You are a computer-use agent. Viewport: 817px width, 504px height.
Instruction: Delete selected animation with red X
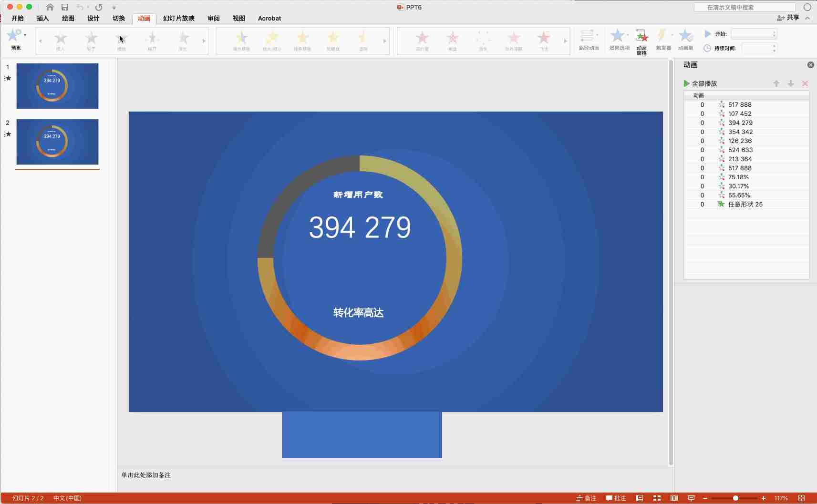[805, 83]
